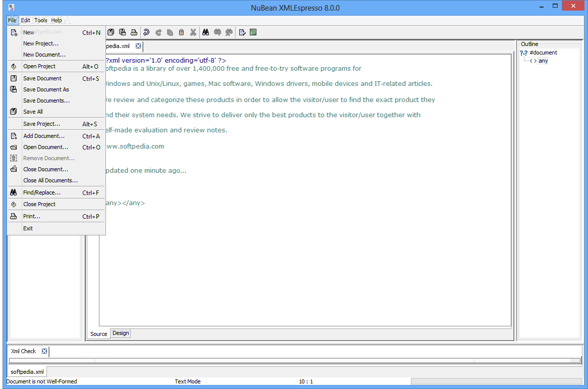
Task: Click the status bar progress bar
Action: (497, 381)
